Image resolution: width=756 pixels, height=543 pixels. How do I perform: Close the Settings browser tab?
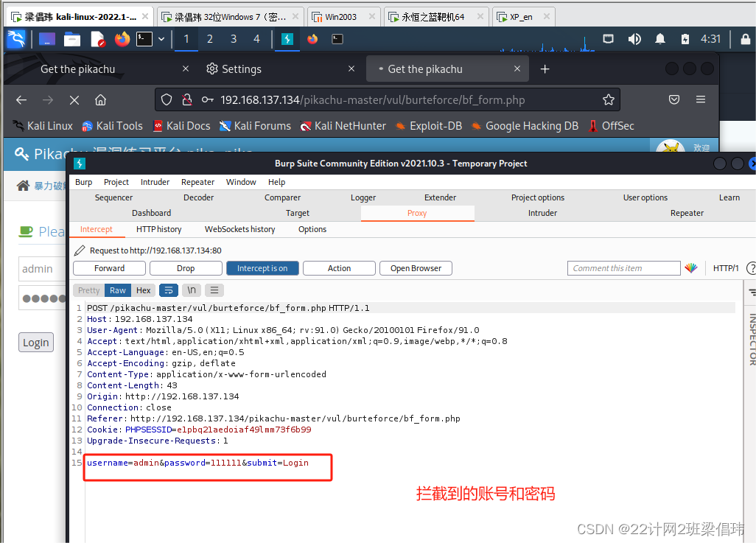click(351, 69)
